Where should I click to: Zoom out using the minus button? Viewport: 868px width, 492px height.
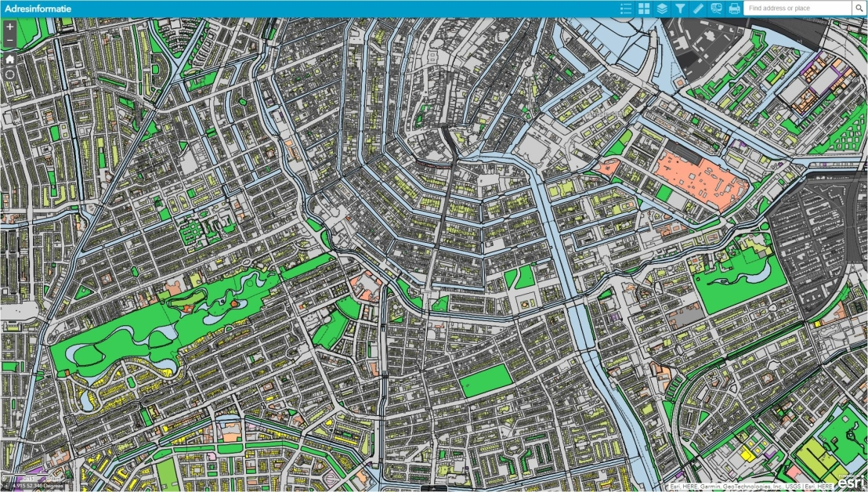[x=9, y=38]
